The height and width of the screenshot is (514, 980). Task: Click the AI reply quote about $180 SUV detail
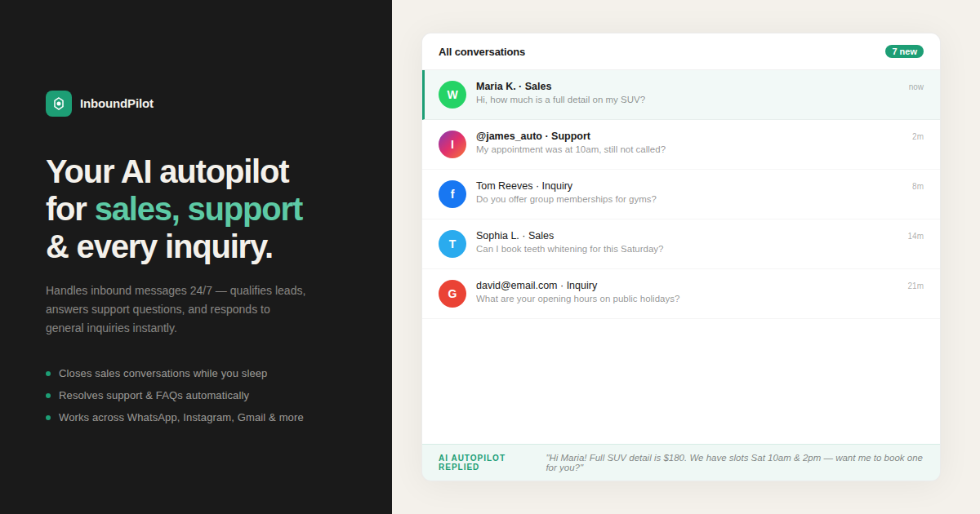pyautogui.click(x=734, y=463)
